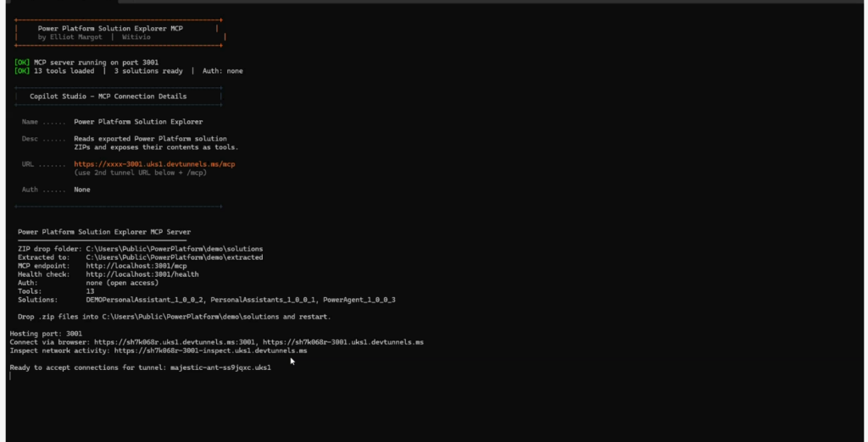Click the 'by Elliot Margot | Witivio' line
This screenshot has width=868, height=442.
(x=94, y=37)
